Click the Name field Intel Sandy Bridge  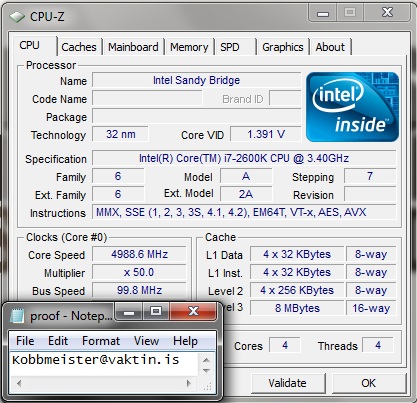click(x=197, y=80)
